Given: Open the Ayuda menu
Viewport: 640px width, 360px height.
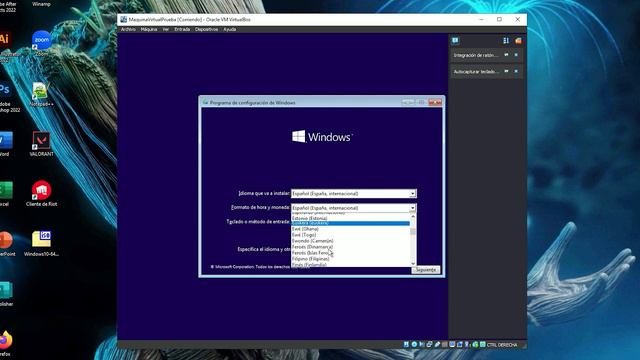Looking at the screenshot, I should pos(230,29).
